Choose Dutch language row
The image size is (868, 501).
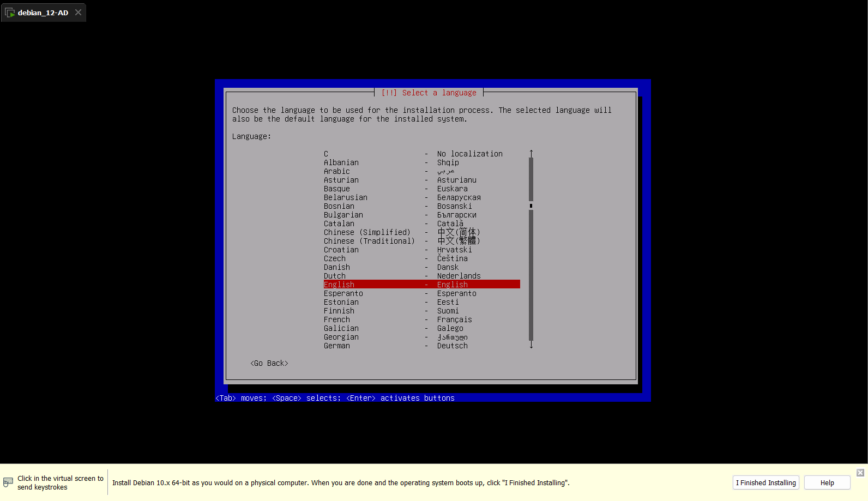pyautogui.click(x=421, y=276)
